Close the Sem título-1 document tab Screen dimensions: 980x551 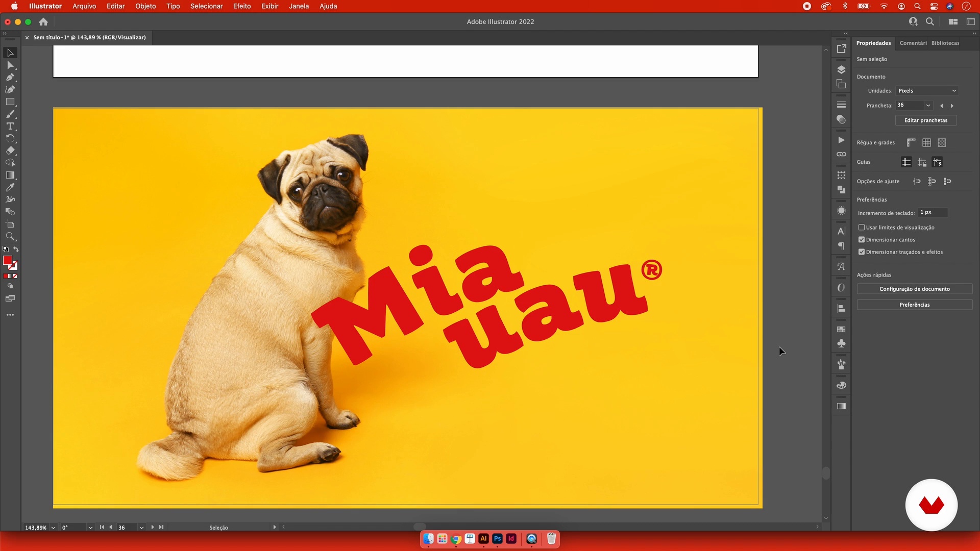click(27, 38)
